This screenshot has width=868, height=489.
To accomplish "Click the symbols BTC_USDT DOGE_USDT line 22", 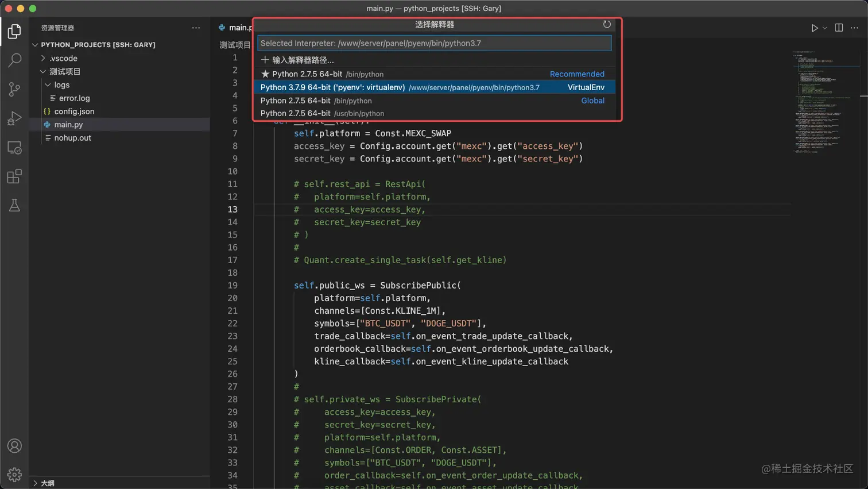I will (400, 323).
